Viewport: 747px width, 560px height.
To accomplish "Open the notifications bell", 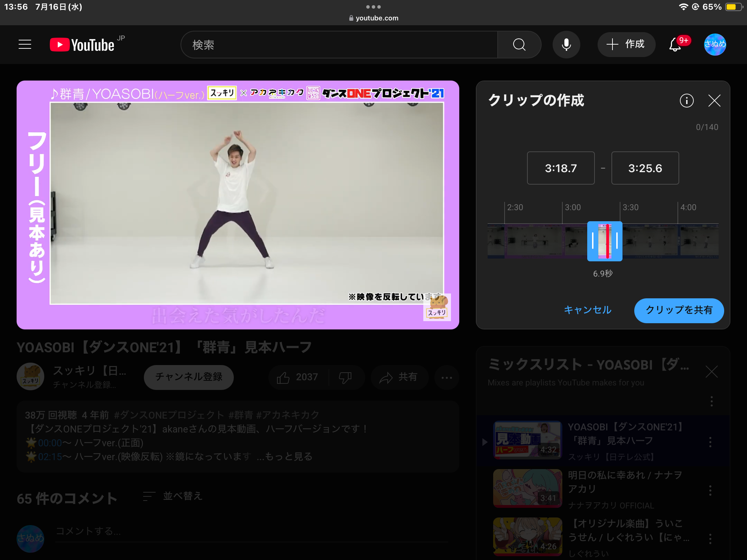I will [675, 45].
